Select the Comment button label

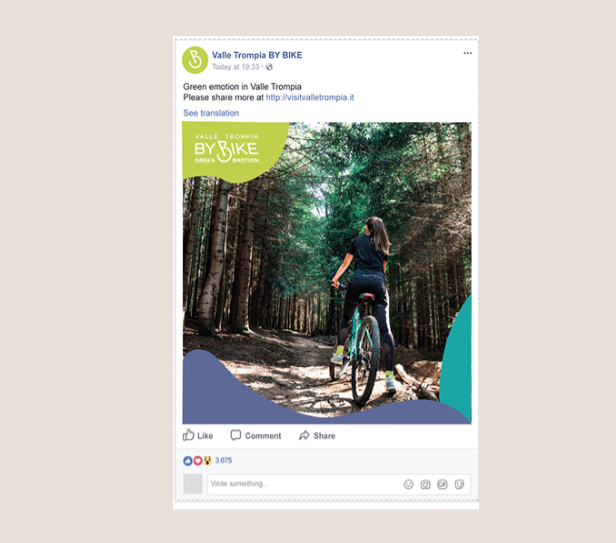(263, 436)
